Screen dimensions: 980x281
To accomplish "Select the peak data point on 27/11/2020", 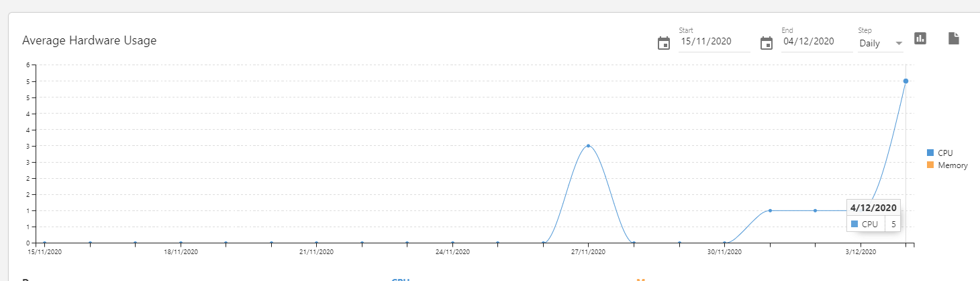I will pos(588,146).
